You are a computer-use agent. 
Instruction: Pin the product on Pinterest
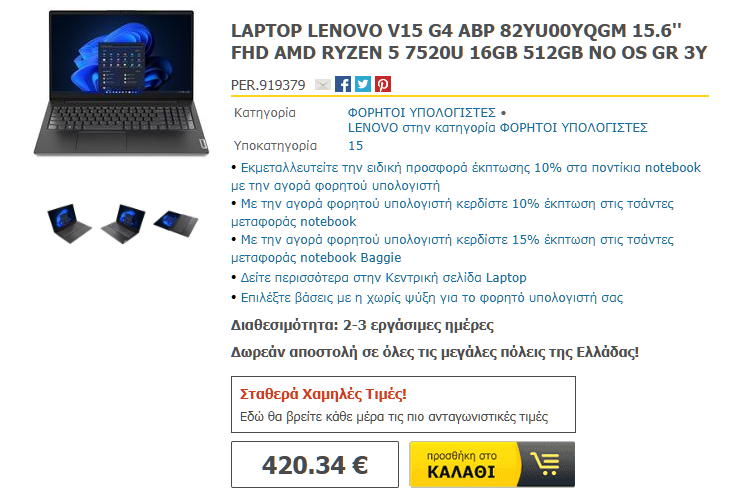pyautogui.click(x=383, y=84)
